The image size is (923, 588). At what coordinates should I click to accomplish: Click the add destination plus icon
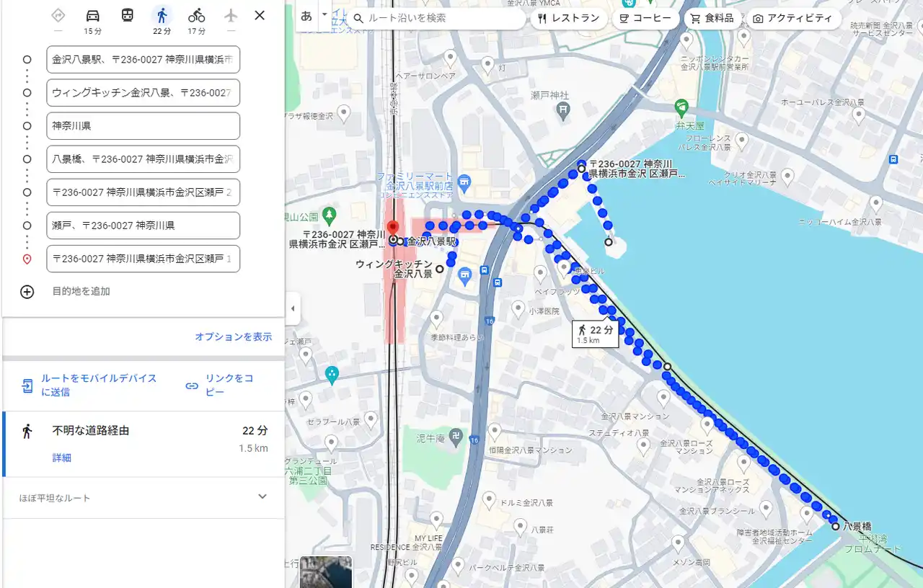pos(27,292)
